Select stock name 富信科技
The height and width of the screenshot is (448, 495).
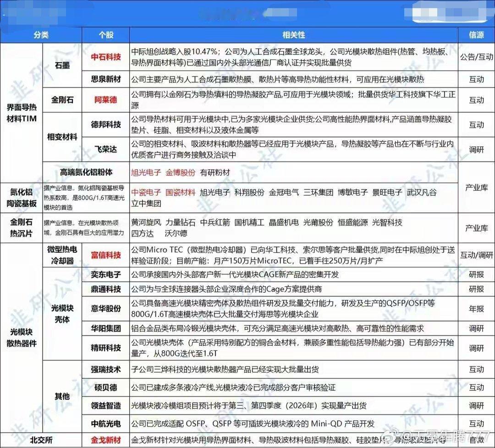point(106,255)
